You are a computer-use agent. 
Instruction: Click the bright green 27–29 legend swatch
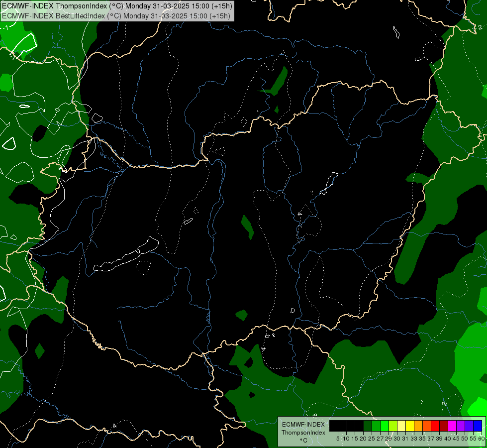coord(385,426)
